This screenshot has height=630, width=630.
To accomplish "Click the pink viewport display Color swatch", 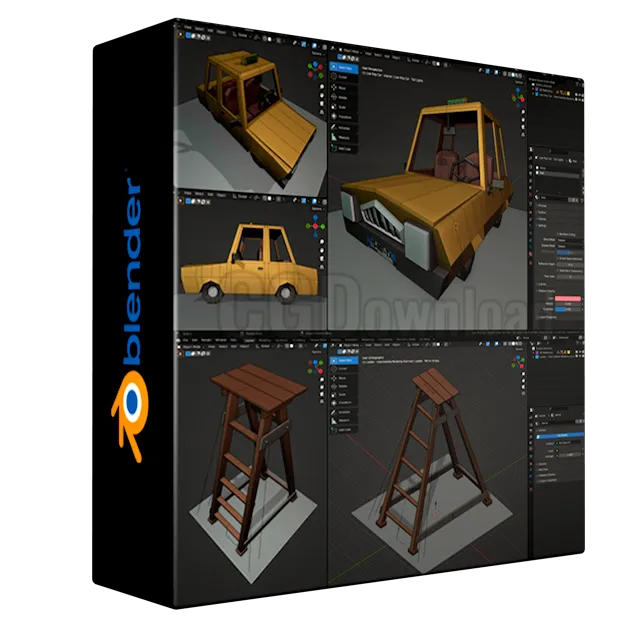I will coord(568,299).
